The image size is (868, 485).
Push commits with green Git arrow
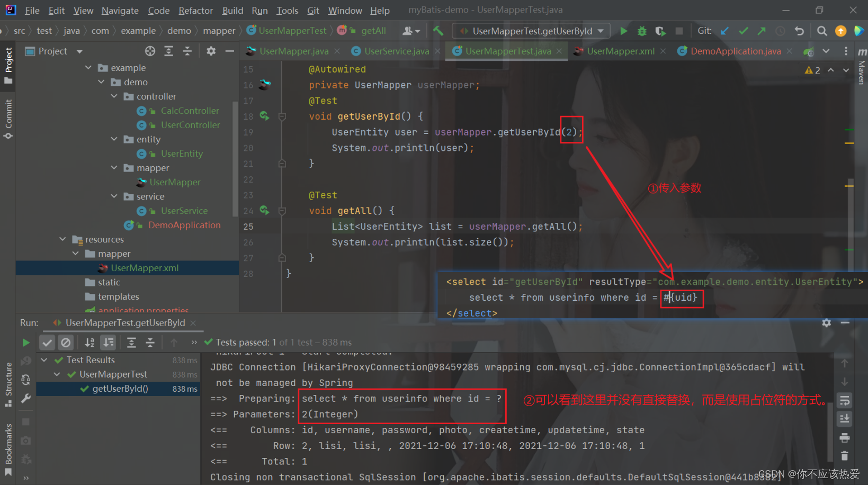pyautogui.click(x=761, y=31)
